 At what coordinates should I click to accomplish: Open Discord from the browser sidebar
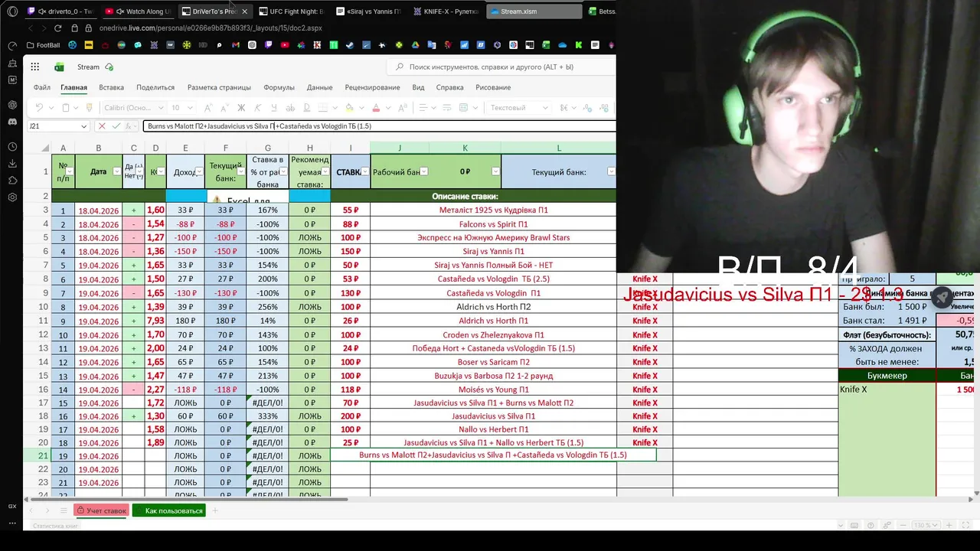(x=12, y=122)
